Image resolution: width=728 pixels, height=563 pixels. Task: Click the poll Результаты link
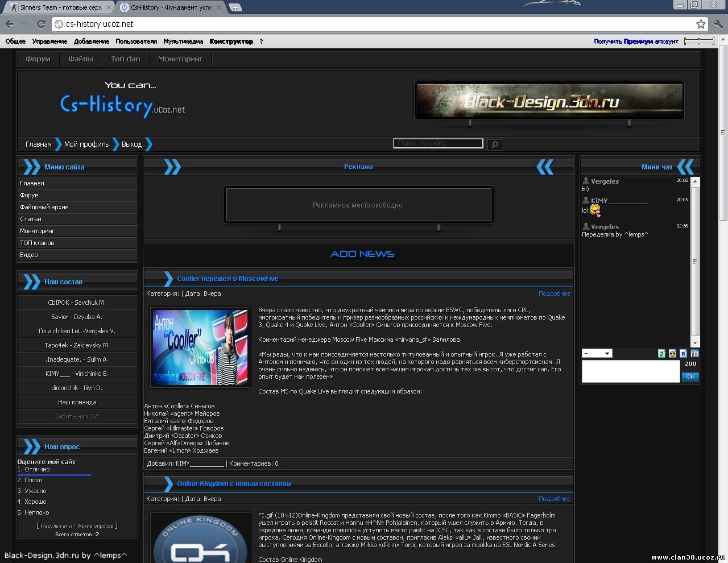56,526
